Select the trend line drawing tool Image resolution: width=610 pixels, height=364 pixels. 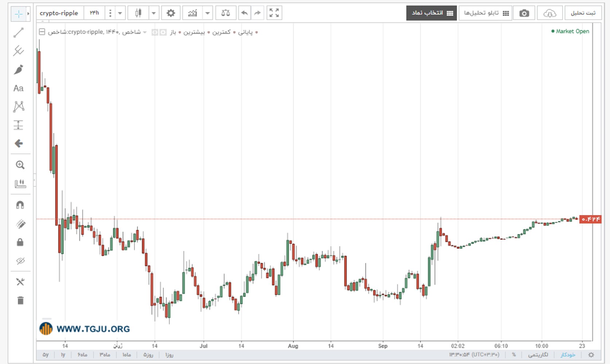coord(19,33)
